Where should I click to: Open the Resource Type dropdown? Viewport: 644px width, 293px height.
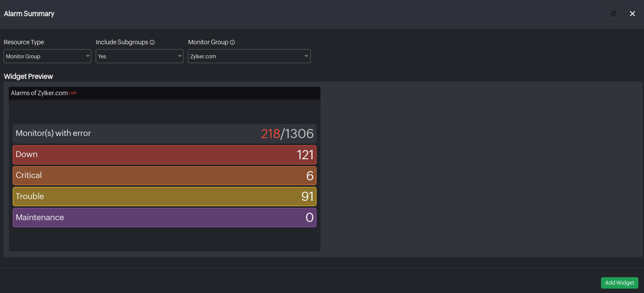pyautogui.click(x=47, y=57)
